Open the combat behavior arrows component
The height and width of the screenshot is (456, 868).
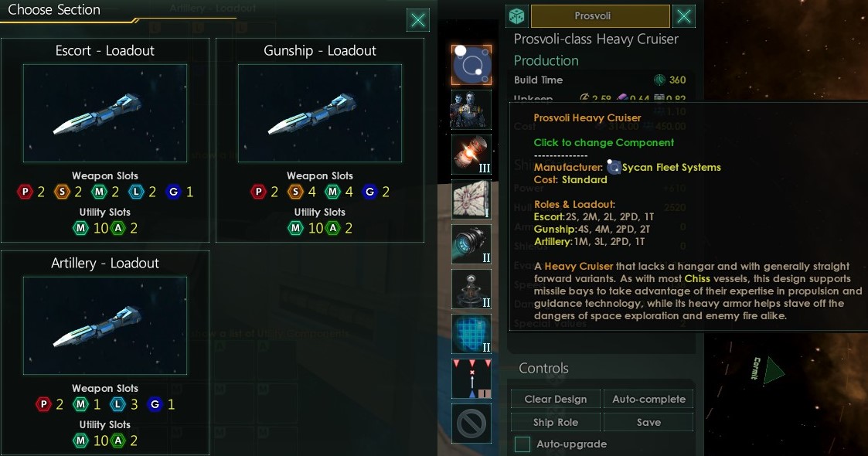click(471, 379)
